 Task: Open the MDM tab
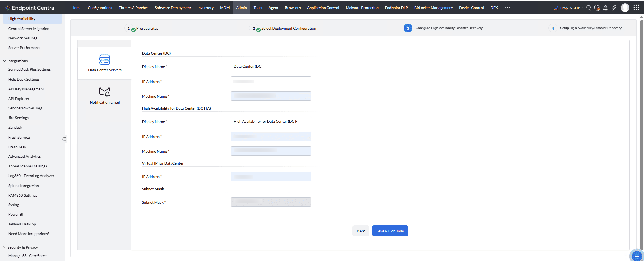click(225, 8)
